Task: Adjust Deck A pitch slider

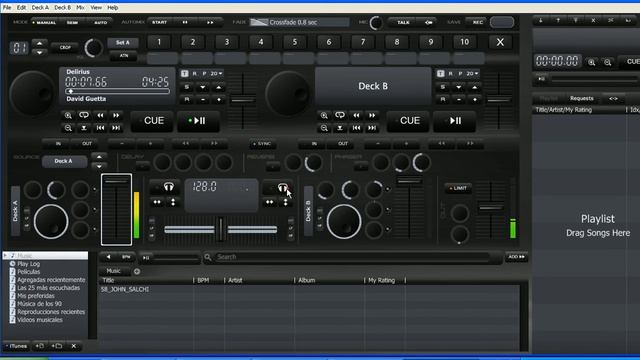Action: 243,100
